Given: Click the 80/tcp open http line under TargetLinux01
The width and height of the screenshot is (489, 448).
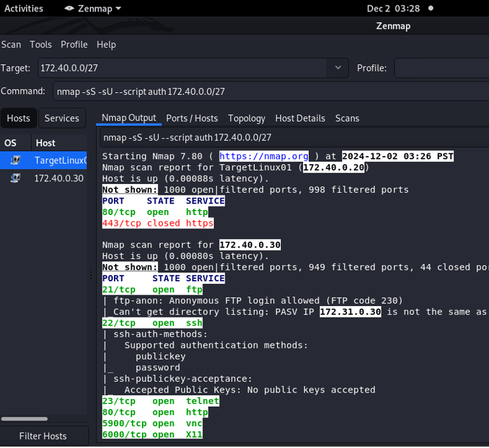Looking at the screenshot, I should pos(155,212).
